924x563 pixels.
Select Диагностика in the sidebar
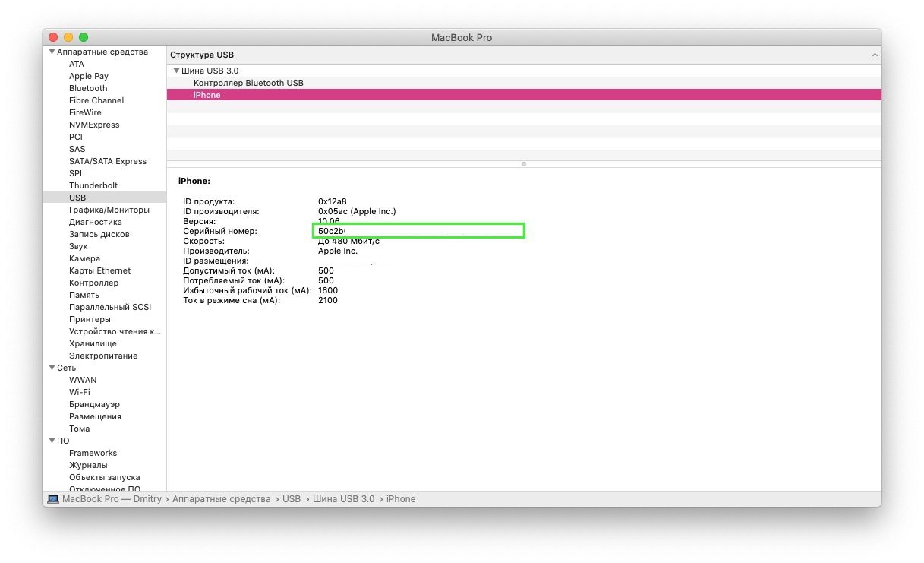96,222
